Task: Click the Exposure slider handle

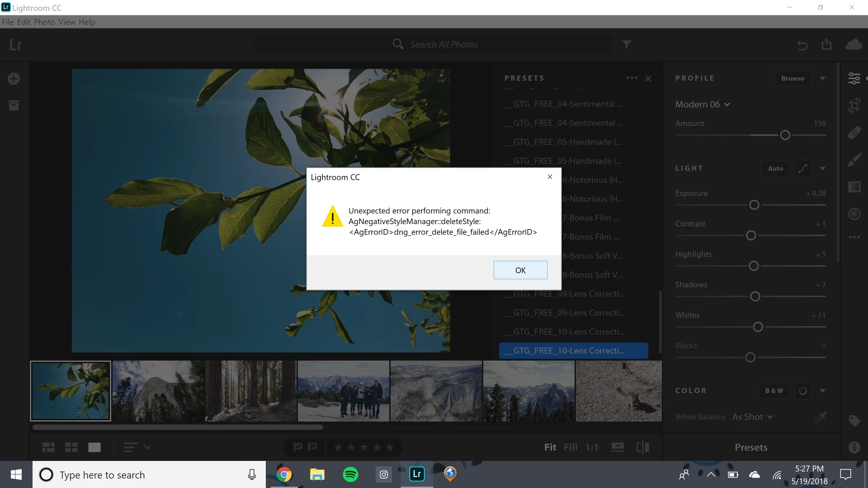Action: tap(754, 205)
